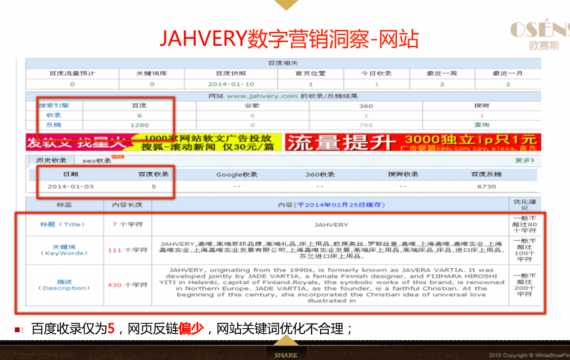Click the gold triangle above SHARE
This screenshot has height=360, width=570.
coord(286,340)
